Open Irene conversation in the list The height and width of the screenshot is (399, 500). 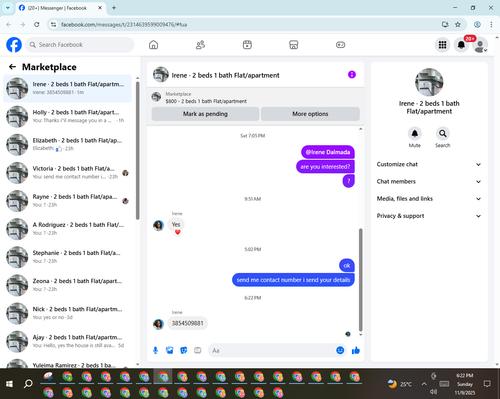67,88
